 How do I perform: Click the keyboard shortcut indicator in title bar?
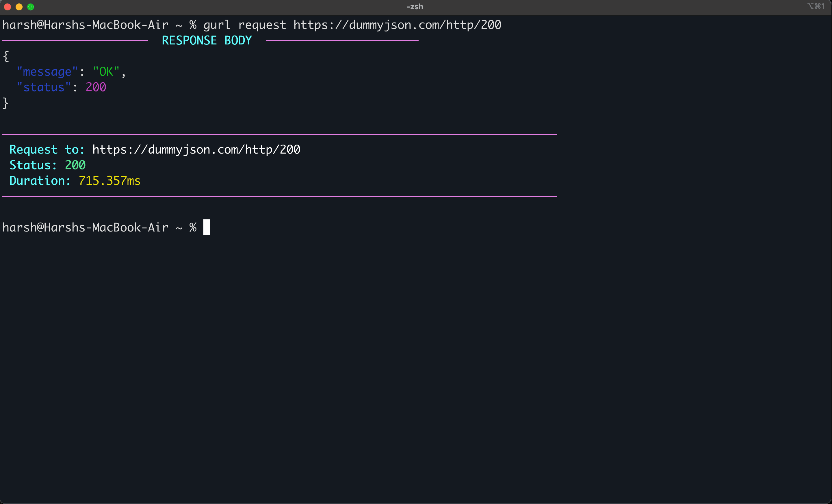click(x=816, y=6)
